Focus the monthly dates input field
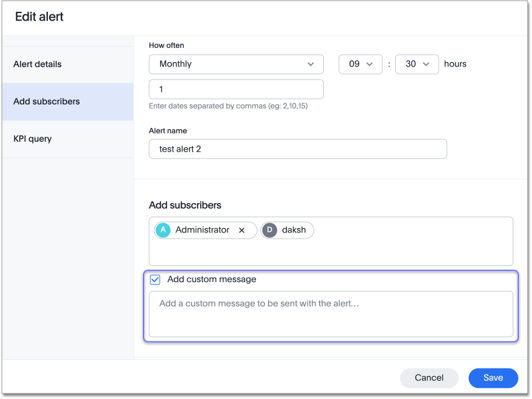Image resolution: width=532 pixels, height=399 pixels. point(236,89)
